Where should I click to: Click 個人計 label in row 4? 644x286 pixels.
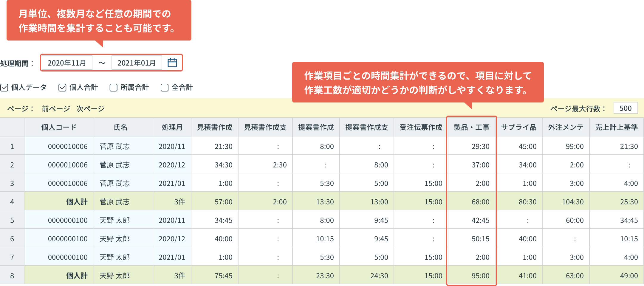click(x=77, y=202)
